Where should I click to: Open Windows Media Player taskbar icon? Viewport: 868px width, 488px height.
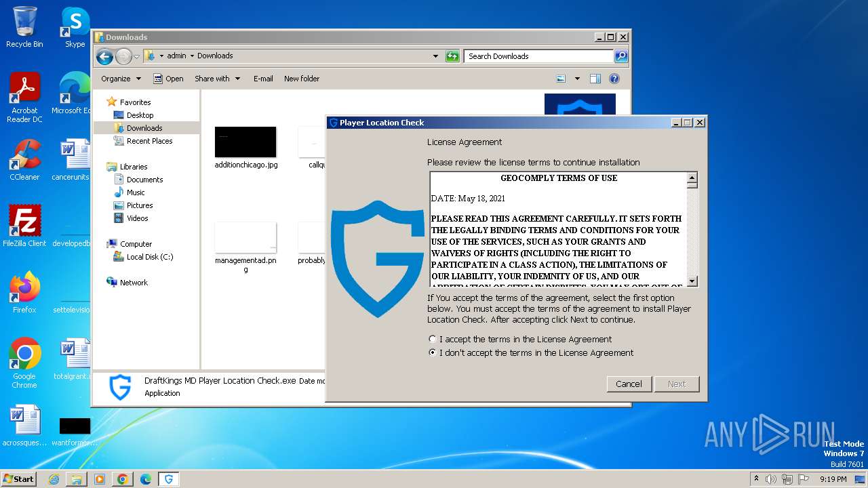point(100,479)
